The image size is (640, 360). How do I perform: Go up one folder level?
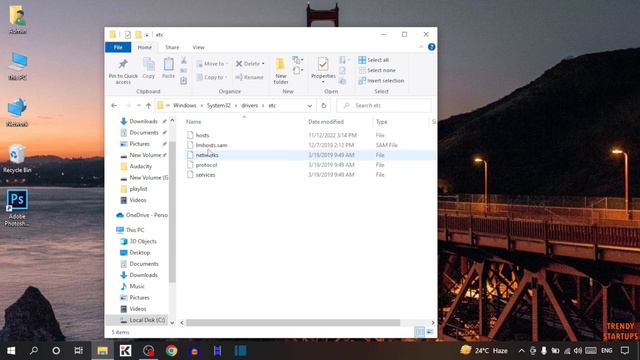point(149,106)
